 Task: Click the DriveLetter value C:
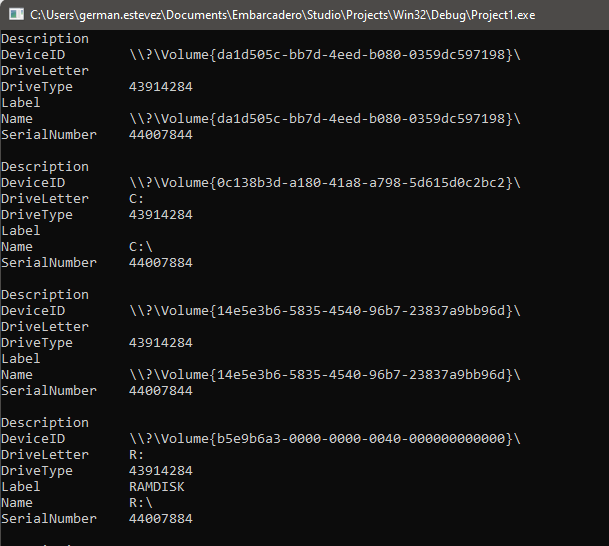[136, 199]
